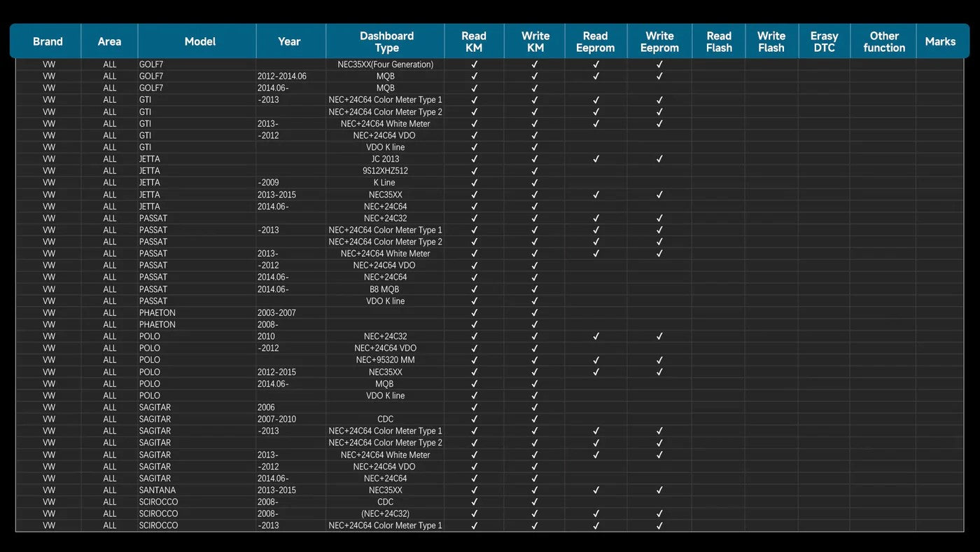This screenshot has height=552, width=980.
Task: Click the NEC35XX(Four Generation) dashboard cell
Action: click(385, 64)
